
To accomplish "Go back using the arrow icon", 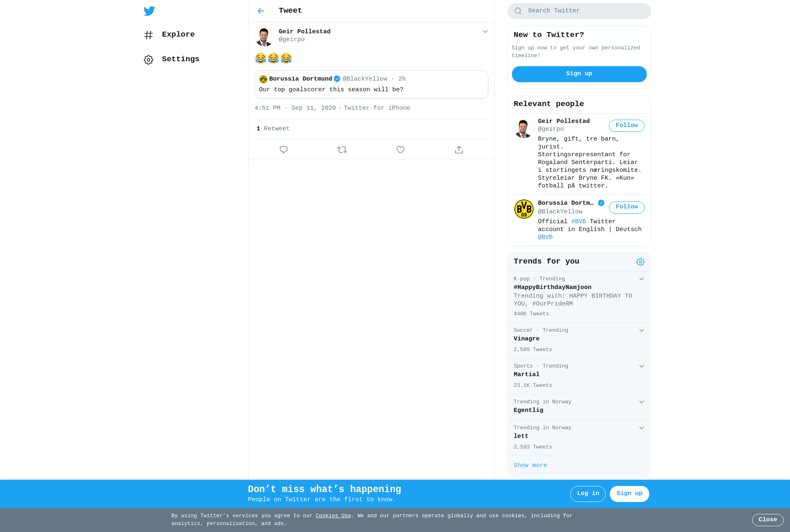I will 261,11.
